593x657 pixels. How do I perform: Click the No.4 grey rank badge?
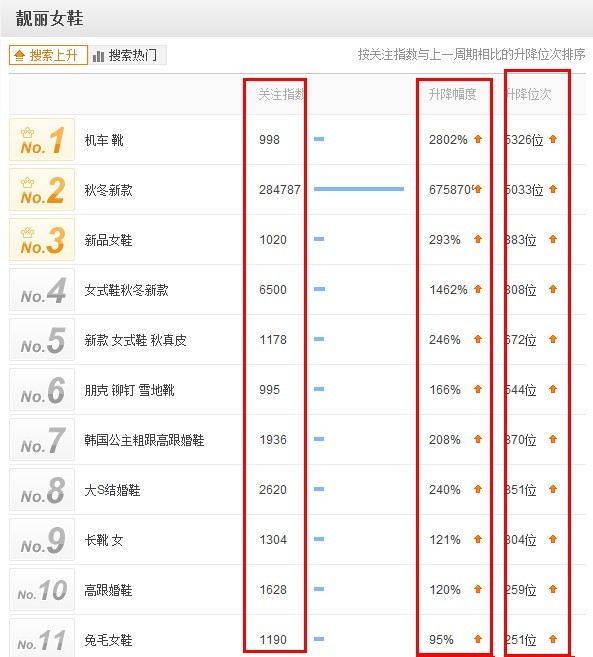pos(42,290)
